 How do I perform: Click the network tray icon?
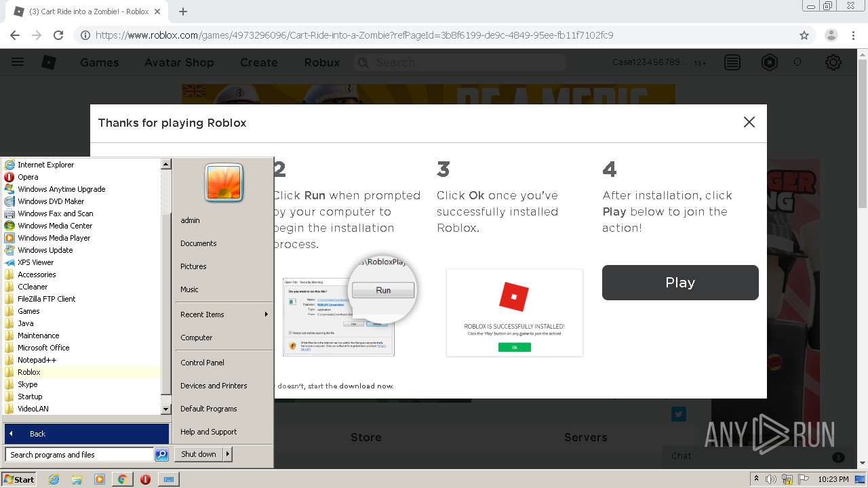787,479
